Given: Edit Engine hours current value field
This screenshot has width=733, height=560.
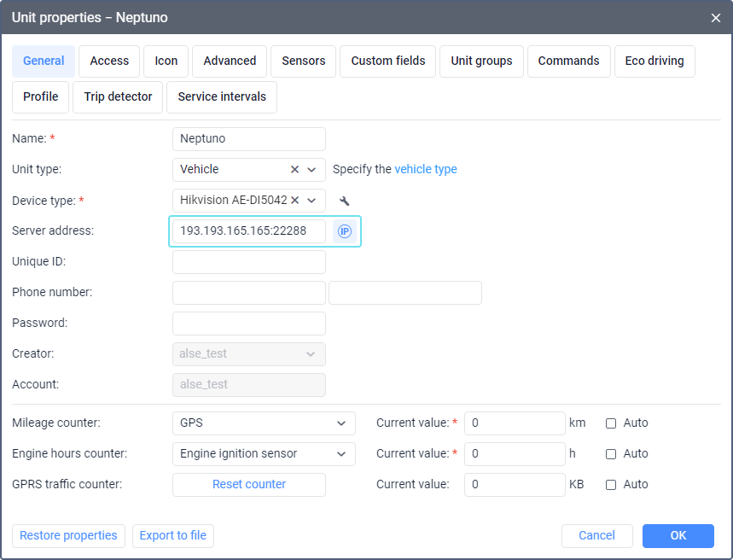Looking at the screenshot, I should [x=515, y=454].
